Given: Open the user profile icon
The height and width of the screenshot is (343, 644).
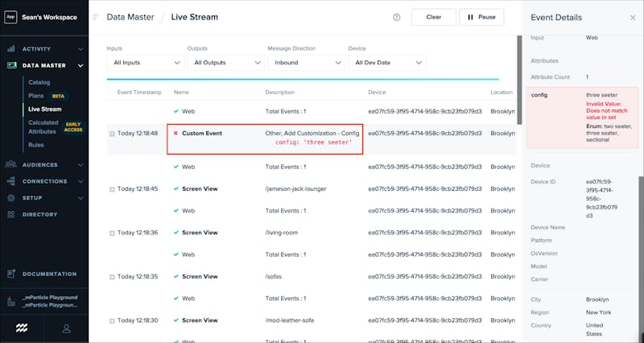Looking at the screenshot, I should 66,329.
